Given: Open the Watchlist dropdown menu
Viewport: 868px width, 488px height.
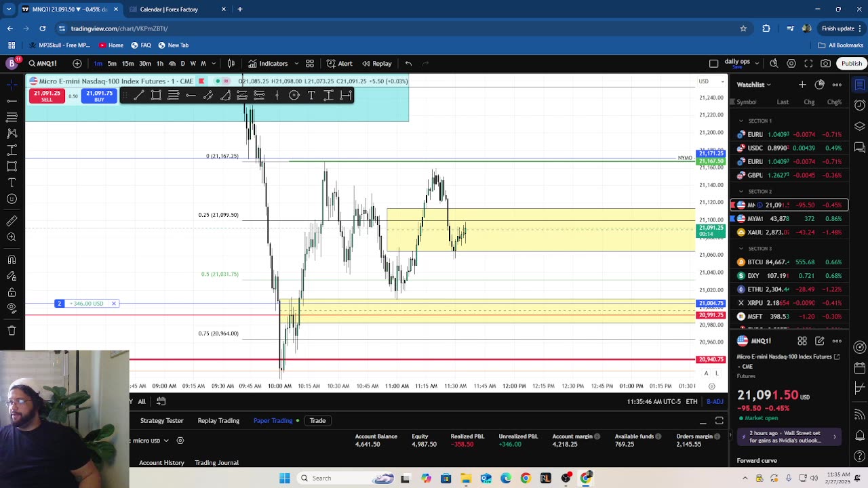Looking at the screenshot, I should click(754, 85).
